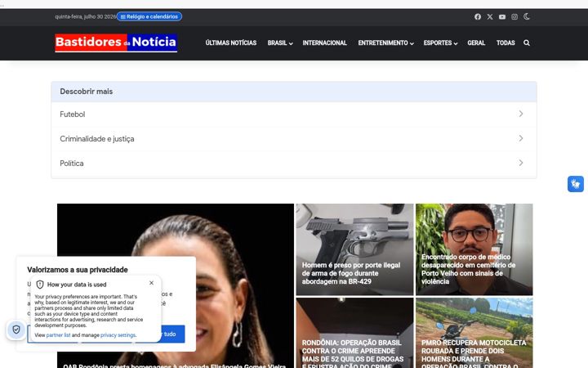Expand the Esportes menu dropdown
Viewport: 588px width, 368px height.
[x=440, y=43]
